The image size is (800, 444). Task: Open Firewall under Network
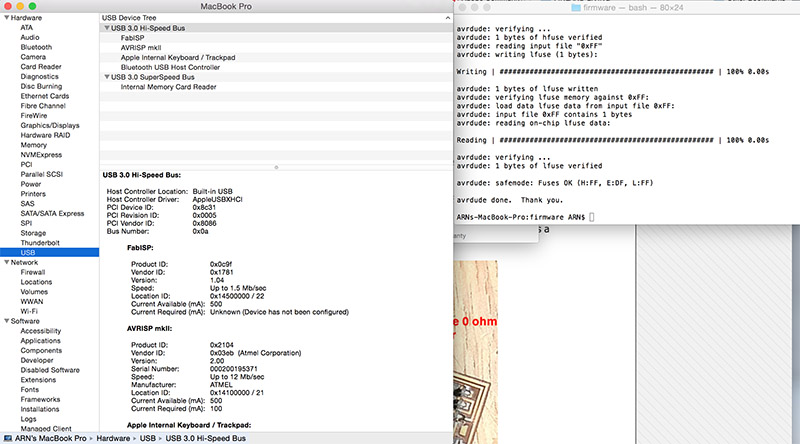coord(33,272)
